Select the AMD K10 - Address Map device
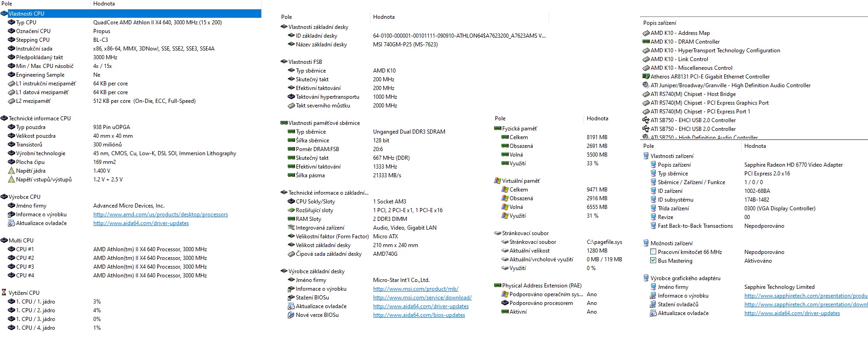Image resolution: width=868 pixels, height=338 pixels. tap(680, 33)
